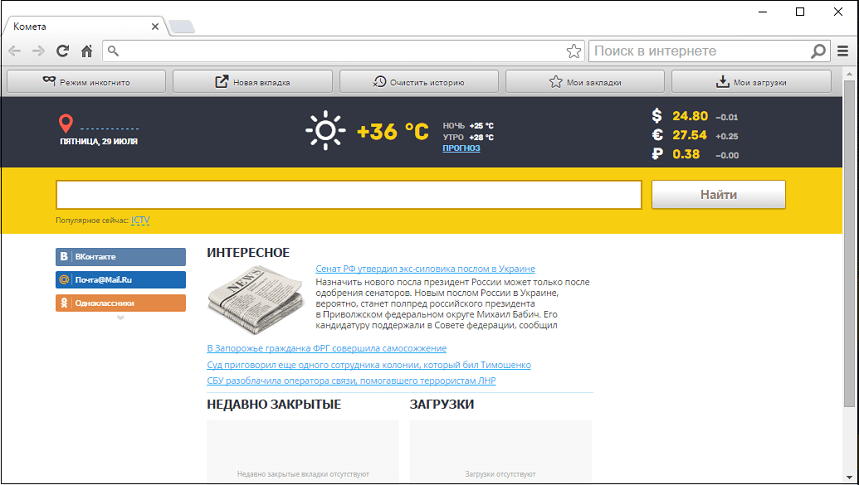This screenshot has width=859, height=485.
Task: Expand social links list chevron
Action: (x=121, y=318)
